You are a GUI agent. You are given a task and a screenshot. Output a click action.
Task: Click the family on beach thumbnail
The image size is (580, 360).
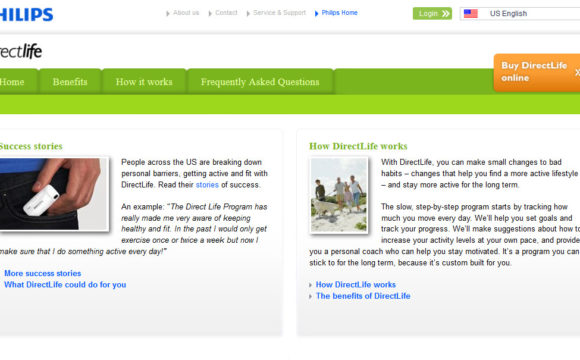338,195
